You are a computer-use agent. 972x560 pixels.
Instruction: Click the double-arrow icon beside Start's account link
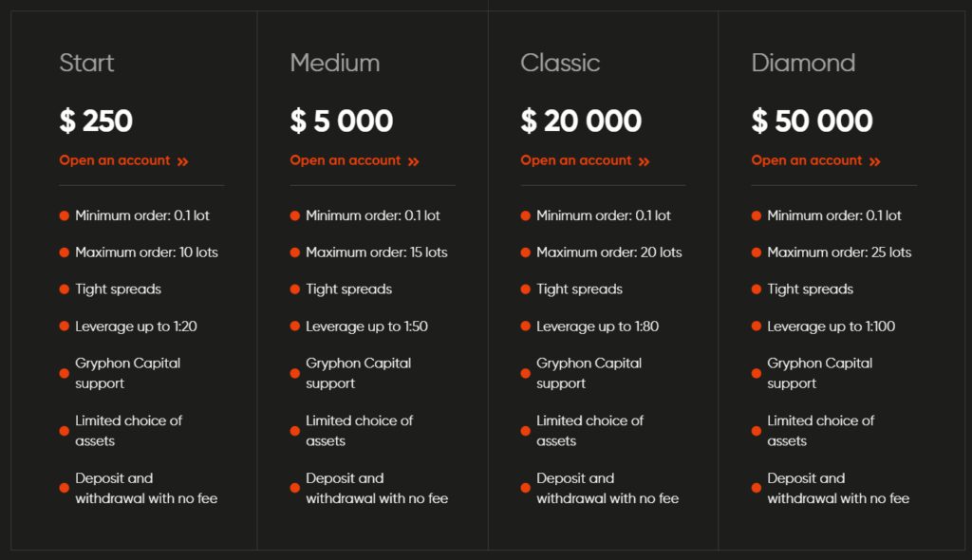[183, 160]
